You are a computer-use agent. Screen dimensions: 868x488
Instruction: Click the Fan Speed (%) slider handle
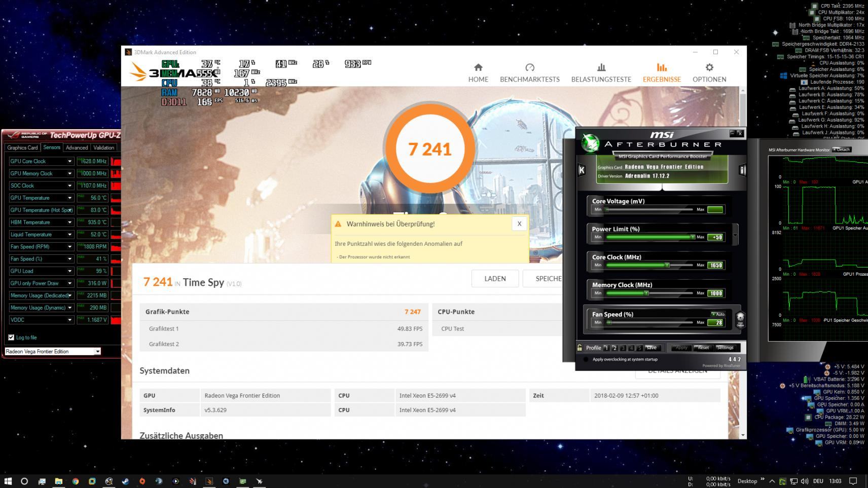click(x=609, y=322)
